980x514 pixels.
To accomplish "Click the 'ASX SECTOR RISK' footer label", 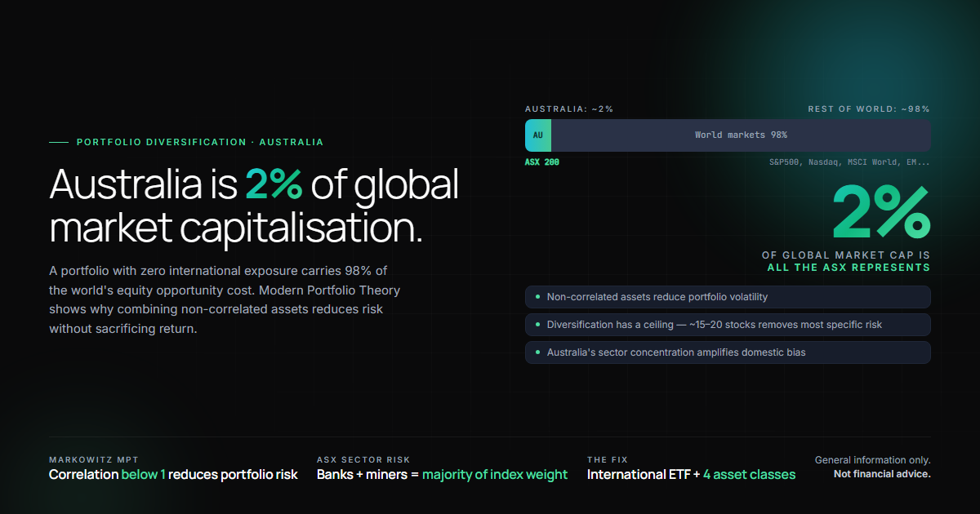I will [363, 460].
